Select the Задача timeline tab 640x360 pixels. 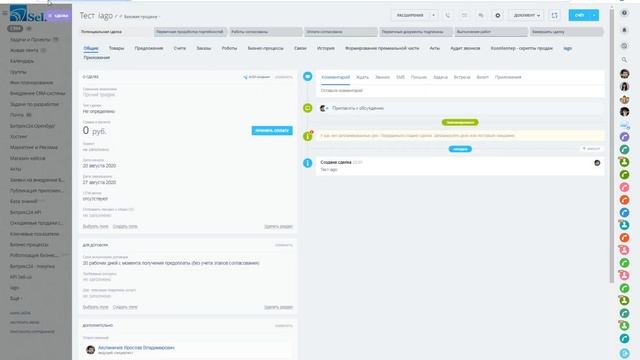pos(440,77)
